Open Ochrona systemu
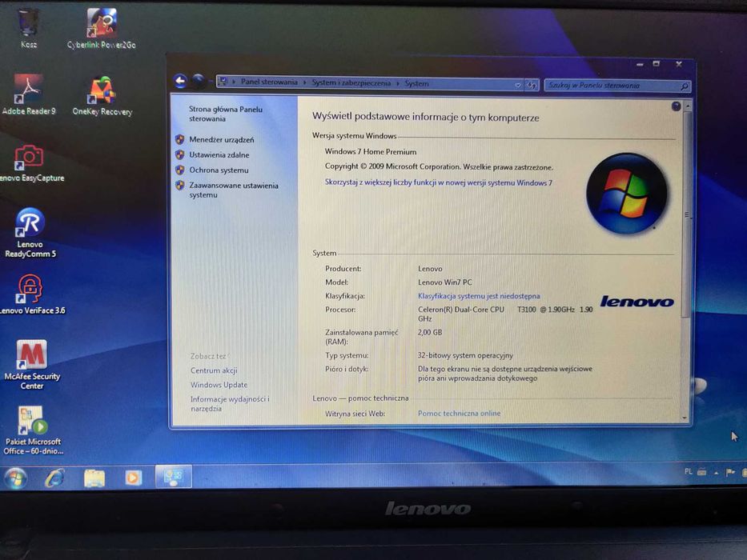This screenshot has height=560, width=747. click(x=219, y=170)
